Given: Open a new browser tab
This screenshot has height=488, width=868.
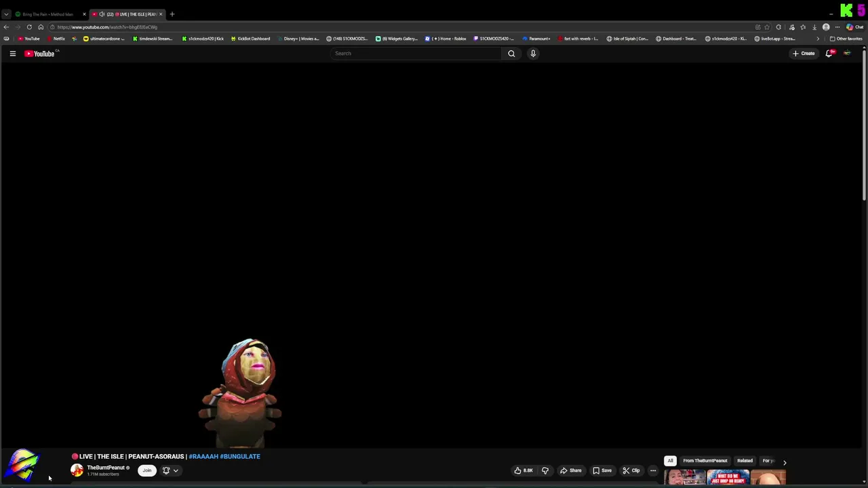Looking at the screenshot, I should [x=172, y=14].
